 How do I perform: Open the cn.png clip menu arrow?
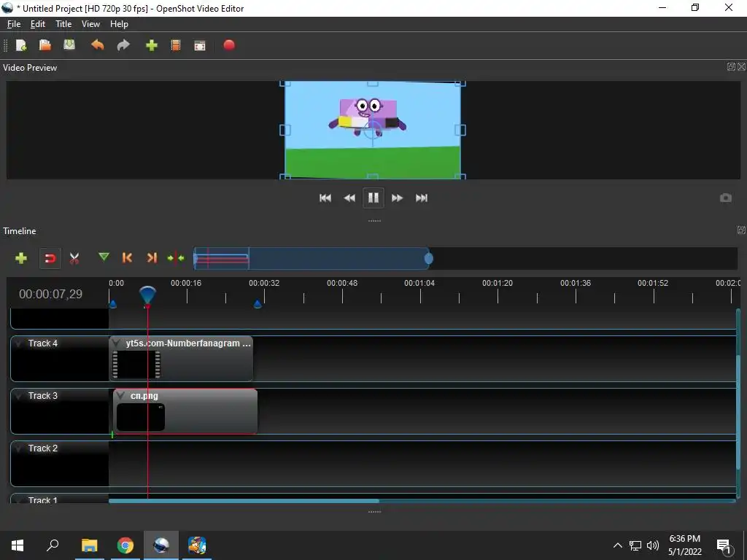tap(120, 396)
